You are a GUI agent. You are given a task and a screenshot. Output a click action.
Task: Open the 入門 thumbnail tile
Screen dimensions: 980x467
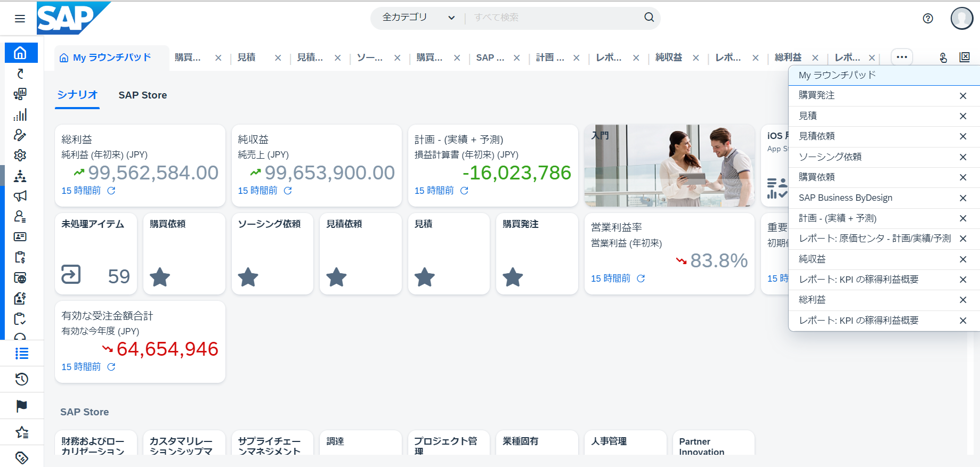(x=669, y=165)
